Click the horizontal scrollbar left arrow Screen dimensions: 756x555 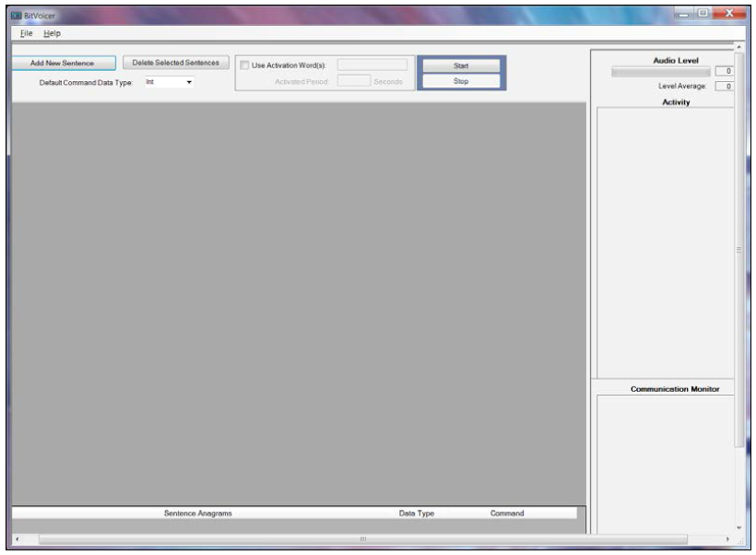tap(18, 539)
